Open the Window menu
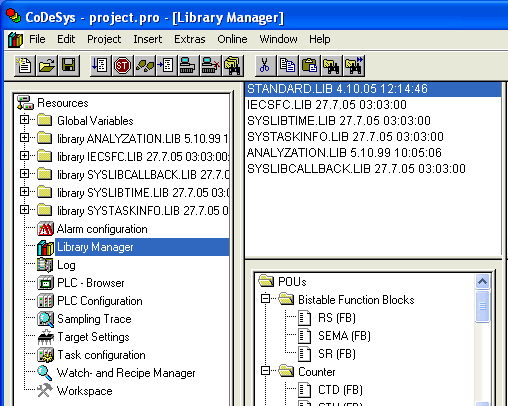508x406 pixels. click(278, 39)
